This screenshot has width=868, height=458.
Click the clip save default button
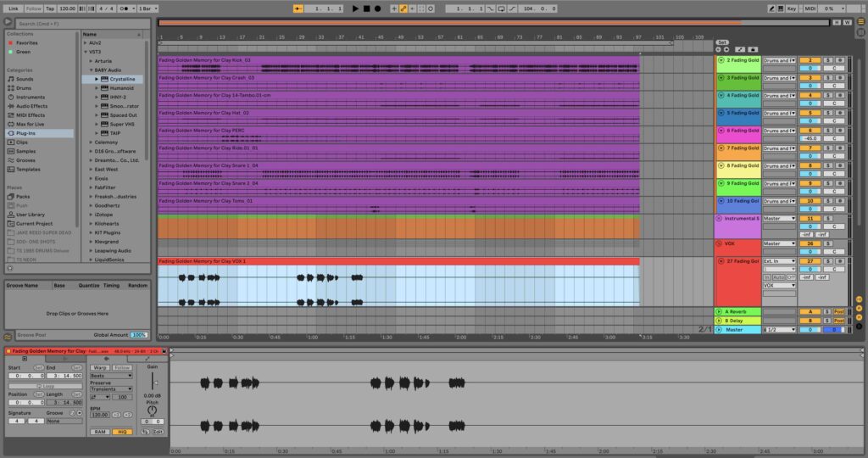tap(164, 351)
